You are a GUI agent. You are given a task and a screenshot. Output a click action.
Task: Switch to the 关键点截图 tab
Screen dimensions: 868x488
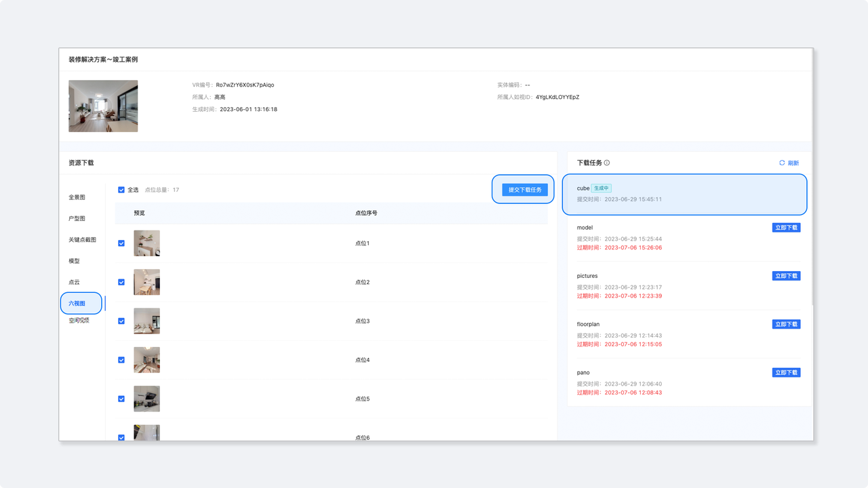pyautogui.click(x=82, y=240)
